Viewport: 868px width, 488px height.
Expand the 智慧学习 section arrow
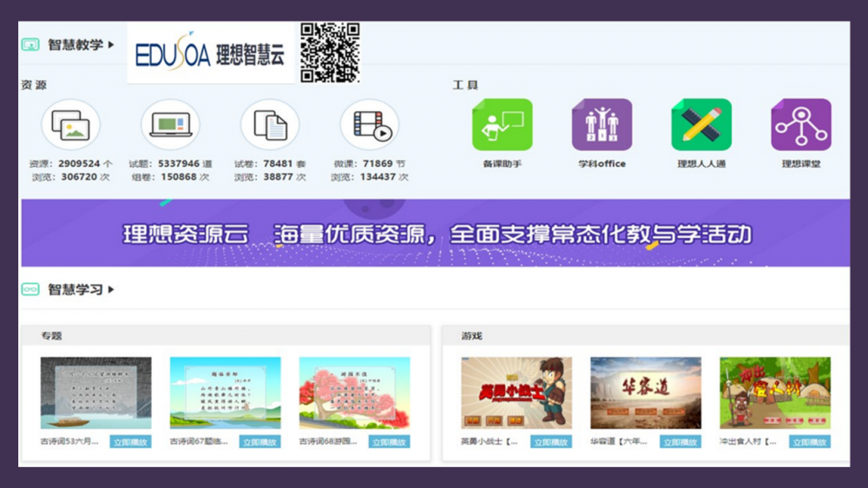[111, 290]
